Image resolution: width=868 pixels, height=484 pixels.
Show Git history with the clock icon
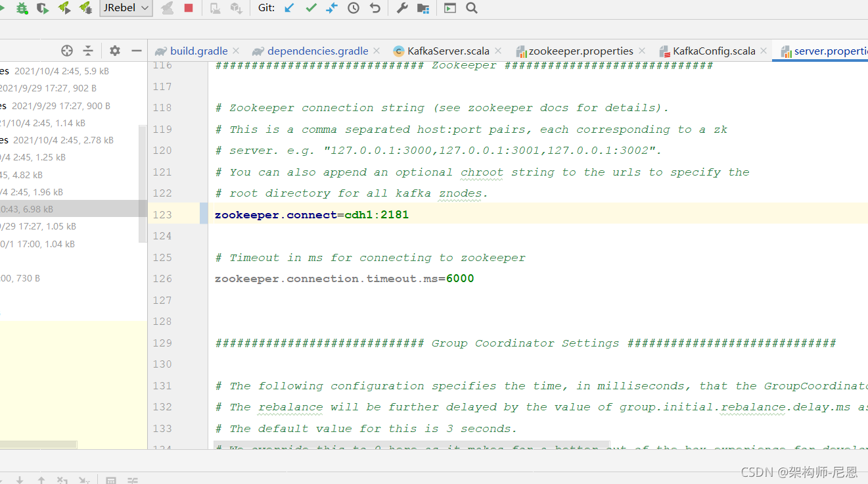354,8
